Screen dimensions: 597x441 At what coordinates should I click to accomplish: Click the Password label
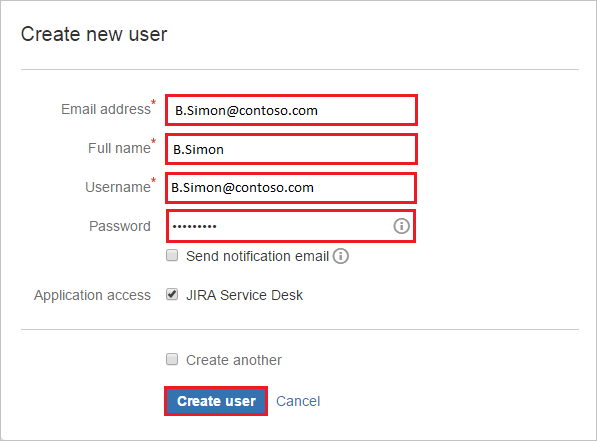pos(120,226)
